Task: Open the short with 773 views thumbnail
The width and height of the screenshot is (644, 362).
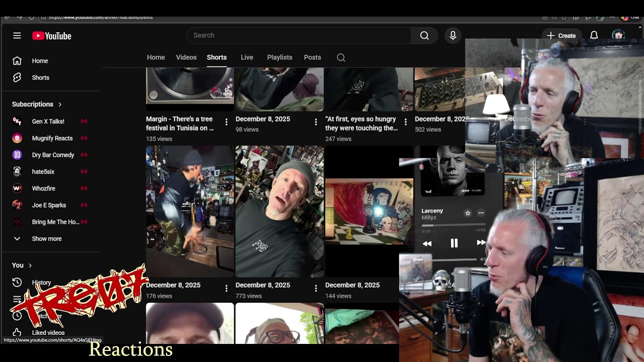Action: [280, 211]
